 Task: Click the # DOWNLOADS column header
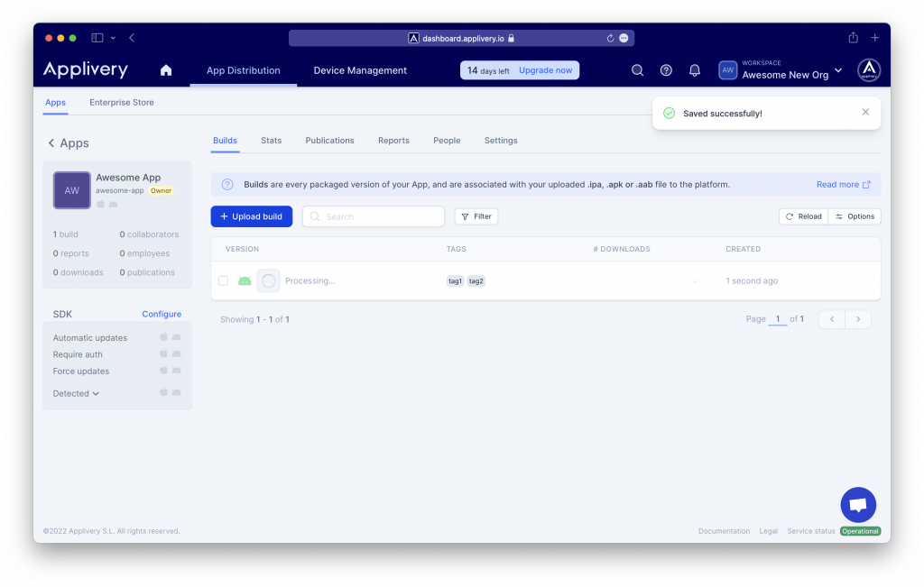(622, 249)
